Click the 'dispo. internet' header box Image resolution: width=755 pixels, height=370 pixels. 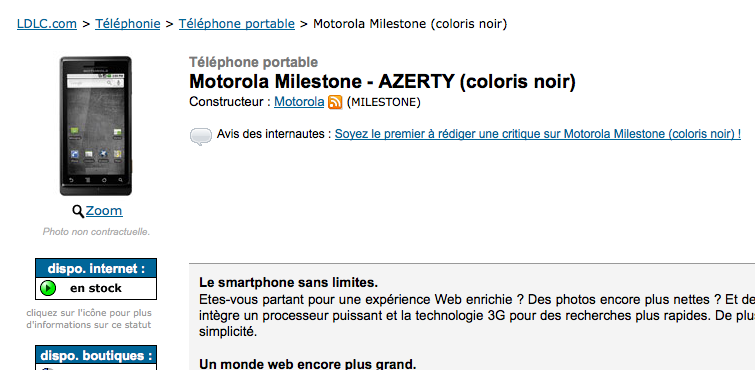click(96, 268)
